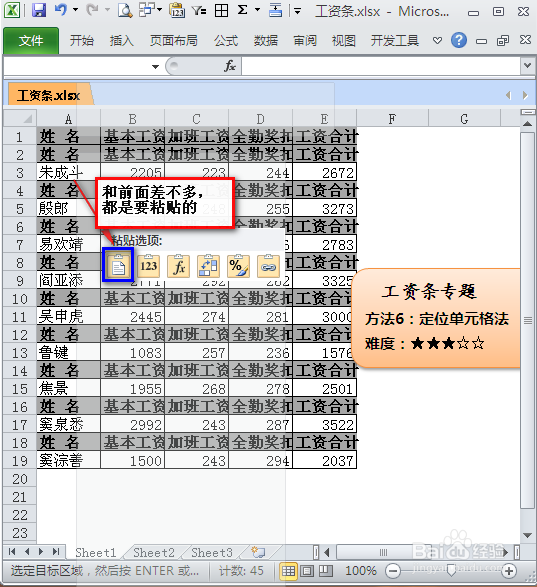This screenshot has height=587, width=537.
Task: Click the Undo arrow icon
Action: click(x=61, y=10)
